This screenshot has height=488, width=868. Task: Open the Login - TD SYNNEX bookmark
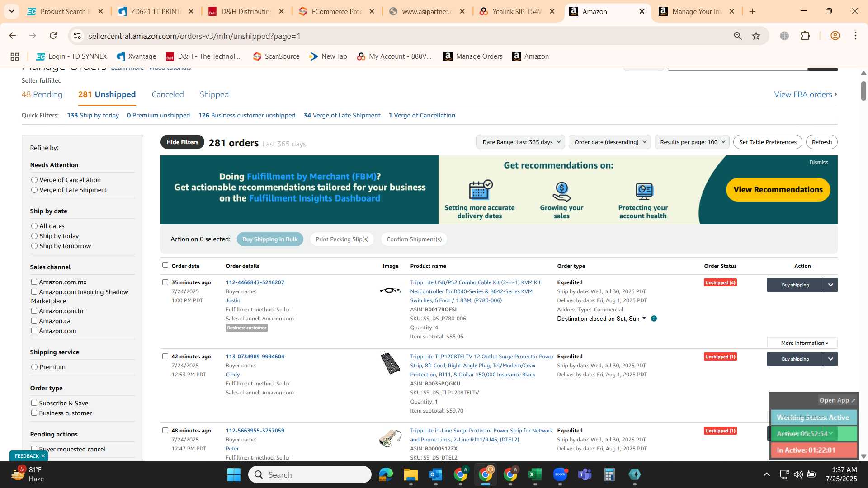click(x=71, y=56)
